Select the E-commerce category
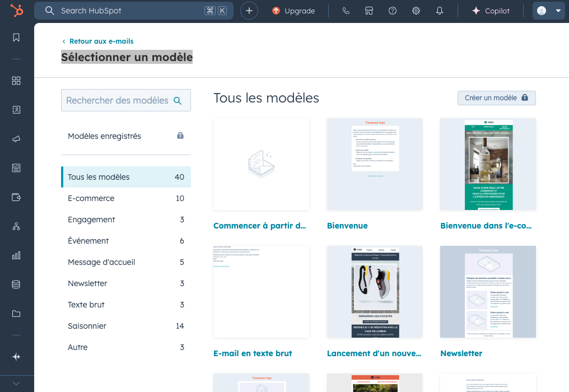 coord(125,198)
